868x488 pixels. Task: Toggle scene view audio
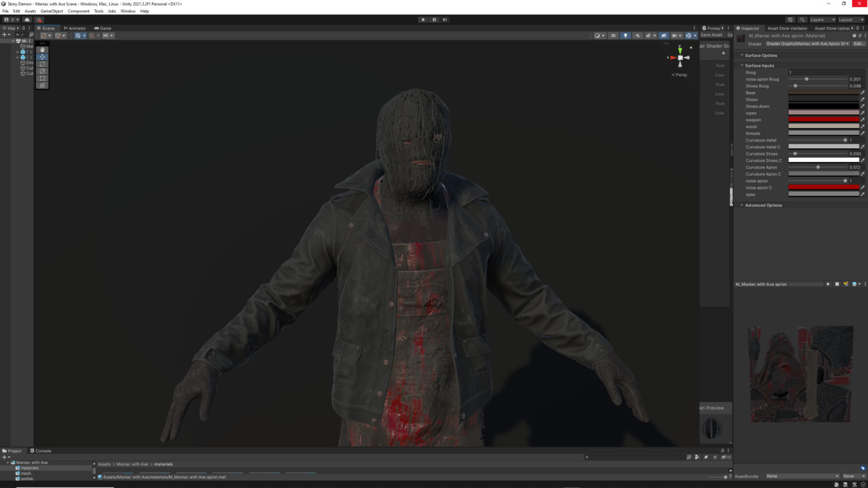637,35
